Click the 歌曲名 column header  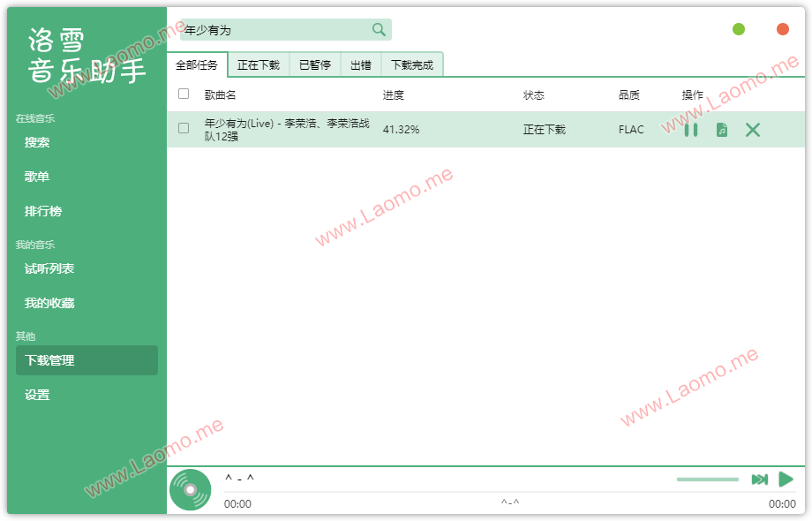pyautogui.click(x=220, y=94)
